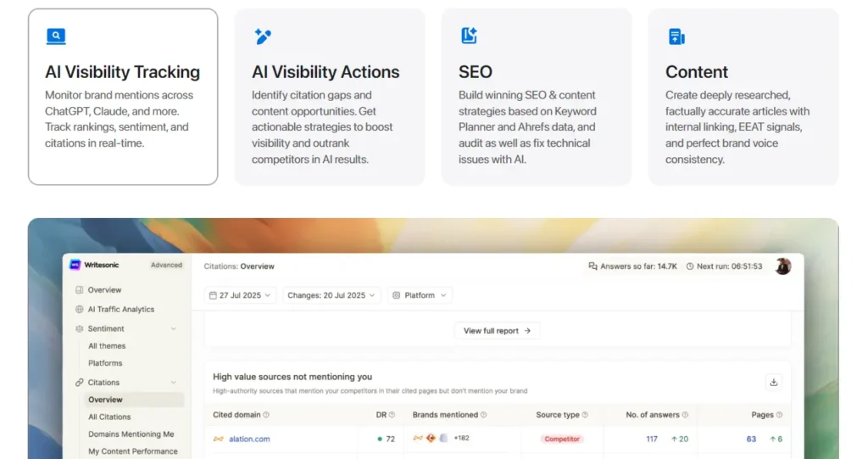Screen dimensions: 868x459
Task: Click Next run: 06:51:53 timer
Action: coord(730,266)
